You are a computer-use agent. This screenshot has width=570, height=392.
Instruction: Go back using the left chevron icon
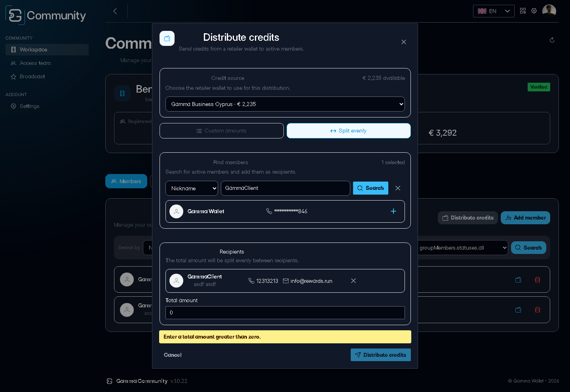pos(115,11)
